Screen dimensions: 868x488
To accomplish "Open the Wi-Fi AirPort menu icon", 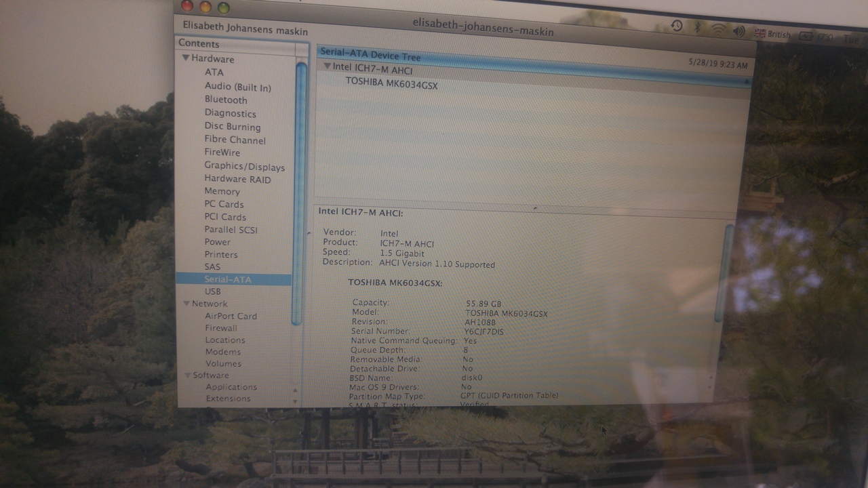I will (x=718, y=29).
